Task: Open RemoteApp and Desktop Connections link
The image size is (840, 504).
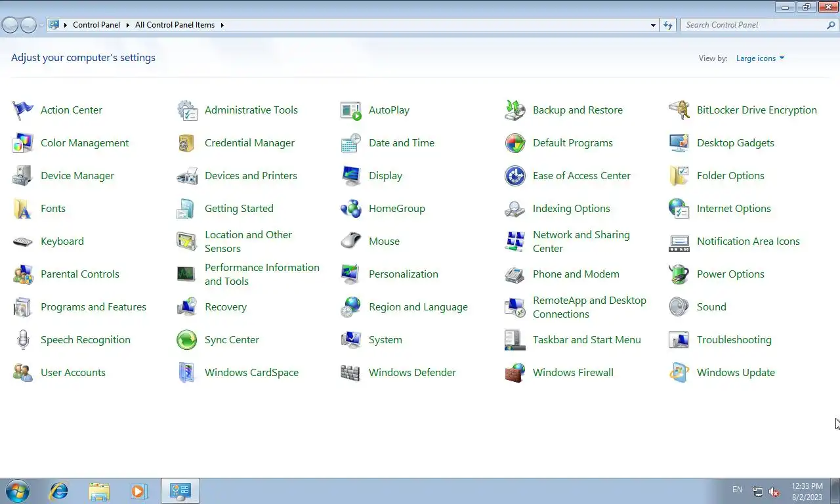Action: coord(589,307)
